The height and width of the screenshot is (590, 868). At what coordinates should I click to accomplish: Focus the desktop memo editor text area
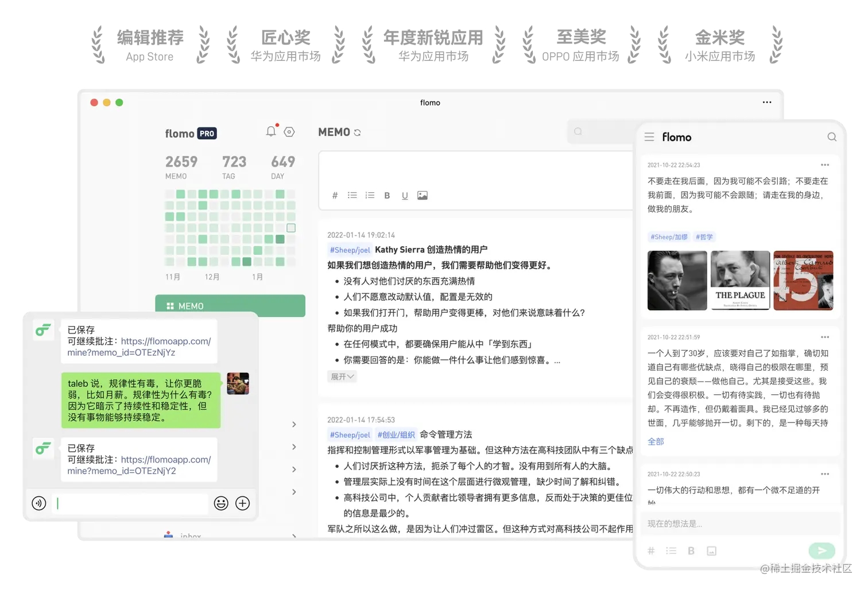pos(476,169)
